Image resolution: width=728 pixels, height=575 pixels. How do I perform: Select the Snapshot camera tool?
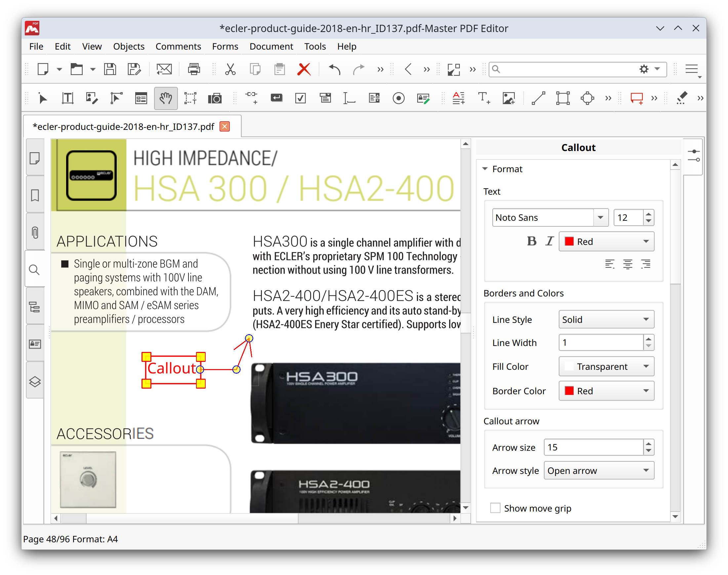tap(215, 98)
